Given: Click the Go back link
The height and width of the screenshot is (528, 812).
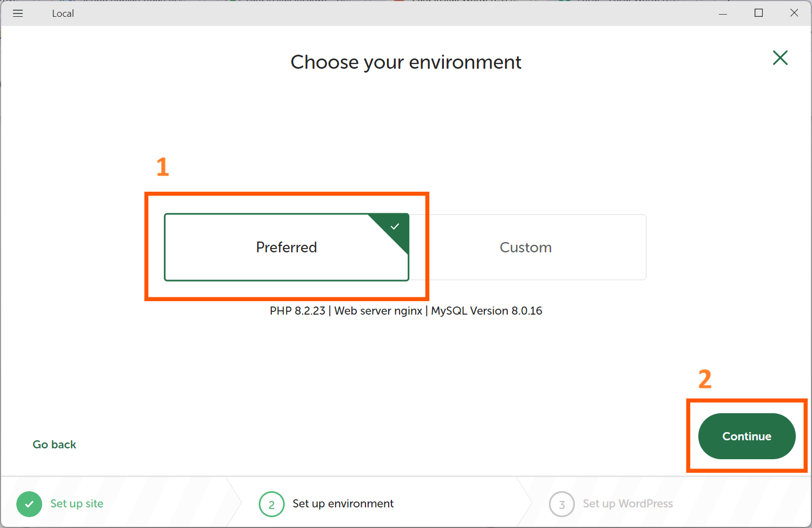Looking at the screenshot, I should 54,445.
